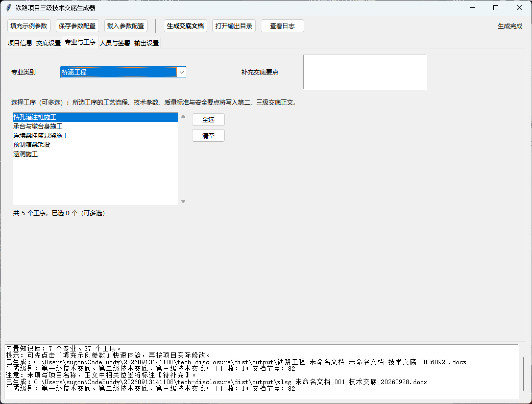Expand the 专业类别 dropdown arrow
The height and width of the screenshot is (404, 532).
[x=182, y=72]
